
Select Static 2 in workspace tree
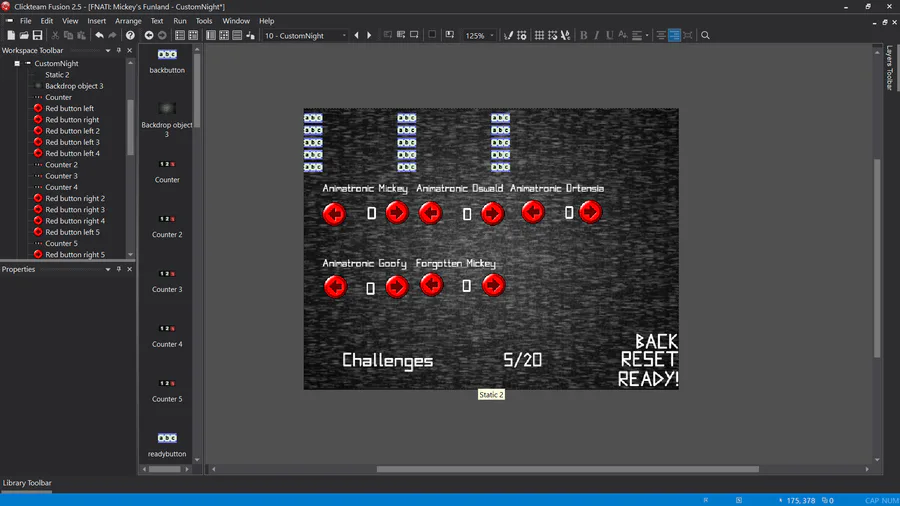57,75
